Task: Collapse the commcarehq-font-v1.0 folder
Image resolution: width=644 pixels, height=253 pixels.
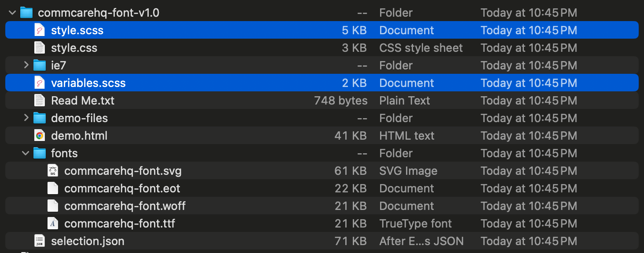Action: pyautogui.click(x=12, y=13)
